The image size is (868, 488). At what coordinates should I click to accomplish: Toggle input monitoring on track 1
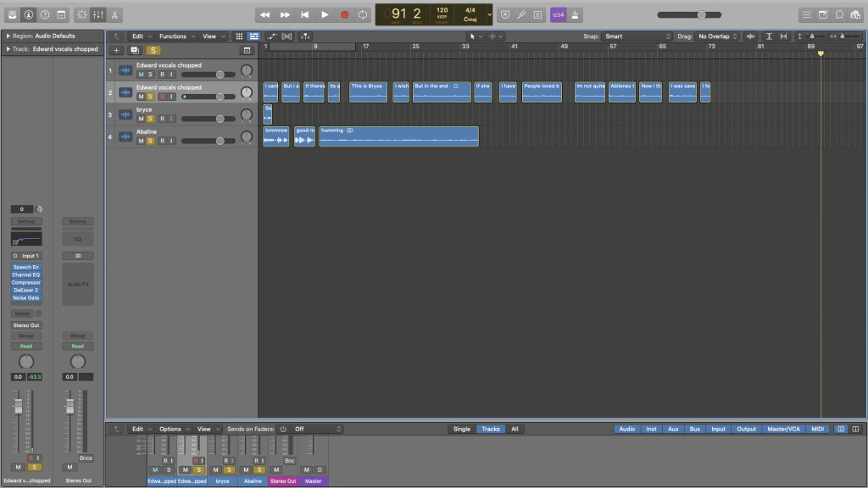pos(171,75)
